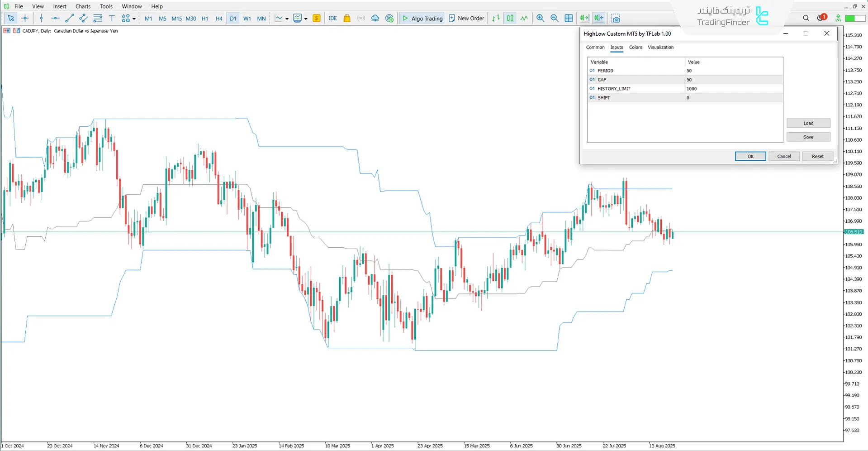The height and width of the screenshot is (451, 868).
Task: Select the vertical line drawing tool
Action: (x=41, y=18)
